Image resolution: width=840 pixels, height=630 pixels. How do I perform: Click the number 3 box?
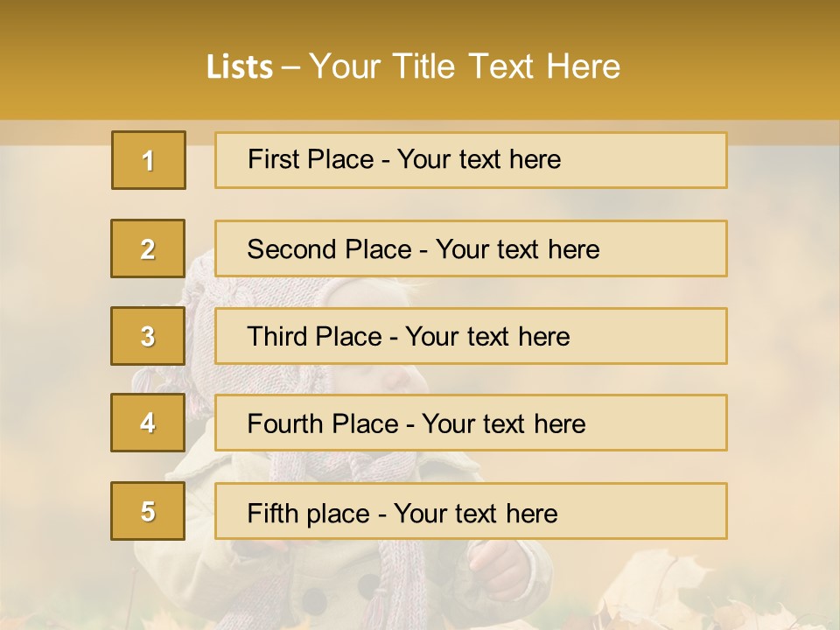(148, 336)
